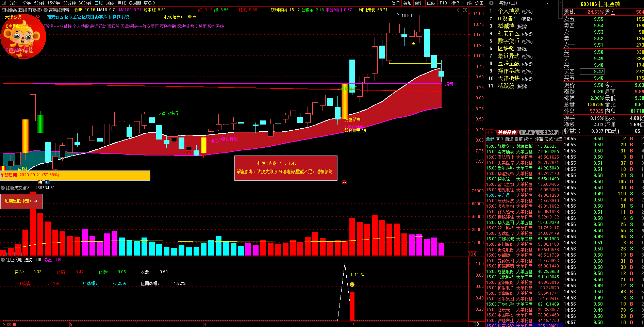Click the right arrow before 关联品种 tab
Viewport: 644px width, 327px height.
click(492, 133)
